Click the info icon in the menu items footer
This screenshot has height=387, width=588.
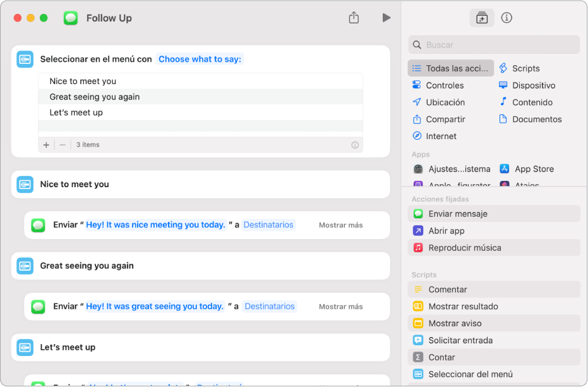(x=355, y=145)
